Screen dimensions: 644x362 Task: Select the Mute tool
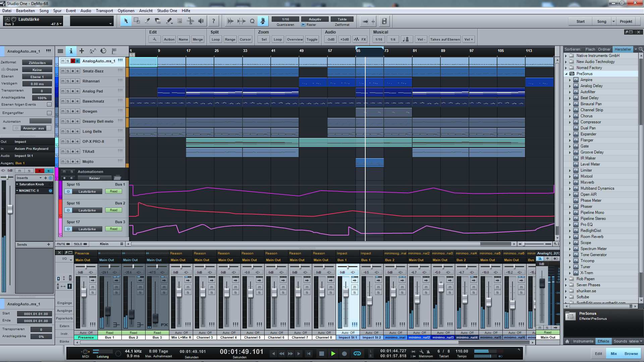(x=179, y=21)
